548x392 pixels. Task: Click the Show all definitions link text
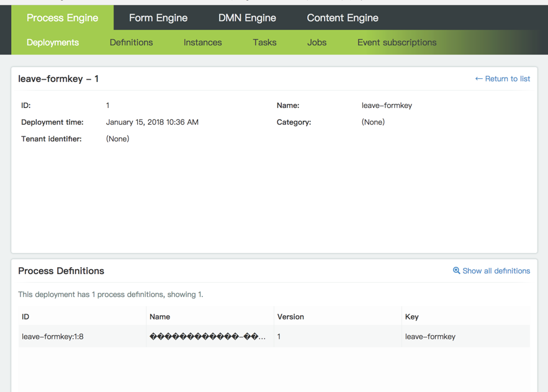click(496, 271)
